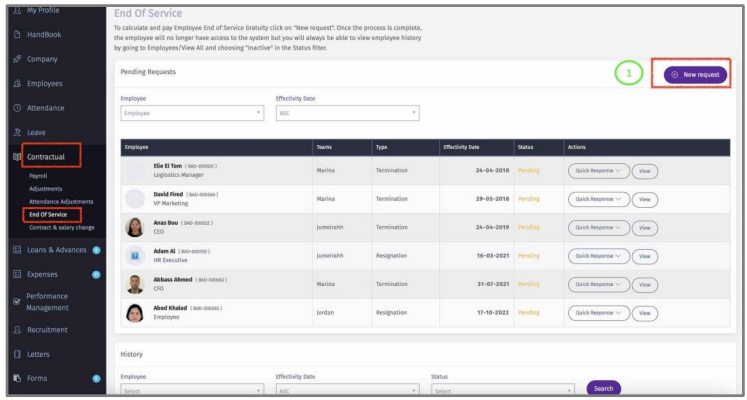
Task: Open Effectivity Date ASC sort dropdown
Action: point(346,113)
